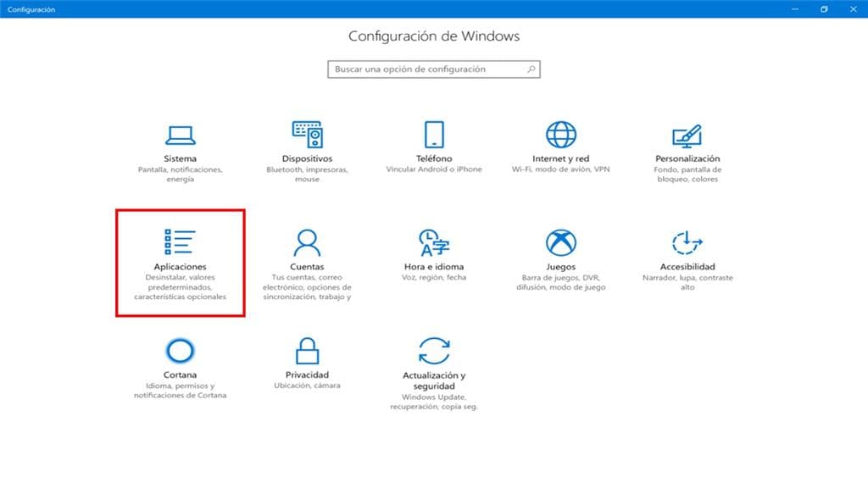
Task: Open Personalización paintbrush icon
Action: [687, 135]
